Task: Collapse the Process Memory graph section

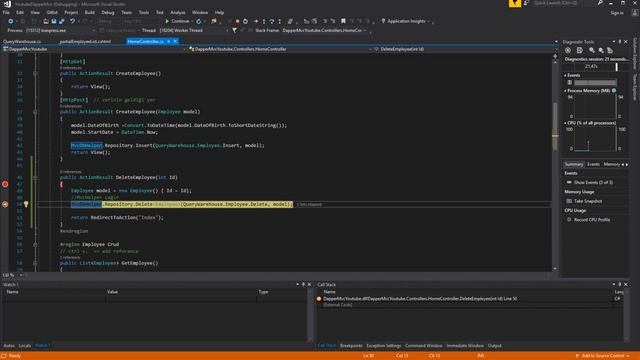Action: (x=565, y=91)
